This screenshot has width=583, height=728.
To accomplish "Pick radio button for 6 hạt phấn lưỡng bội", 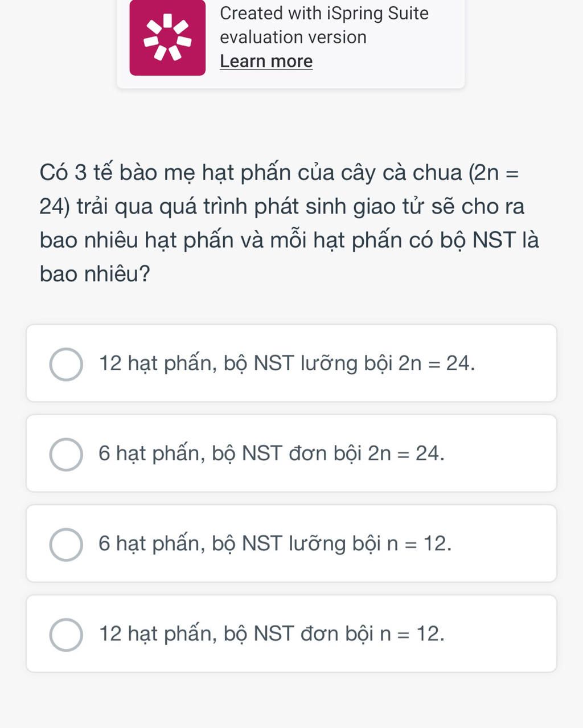I will point(66,545).
